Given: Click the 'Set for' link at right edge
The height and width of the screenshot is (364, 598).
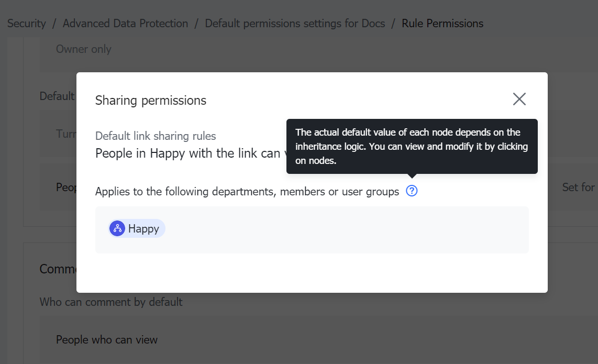Looking at the screenshot, I should 578,187.
